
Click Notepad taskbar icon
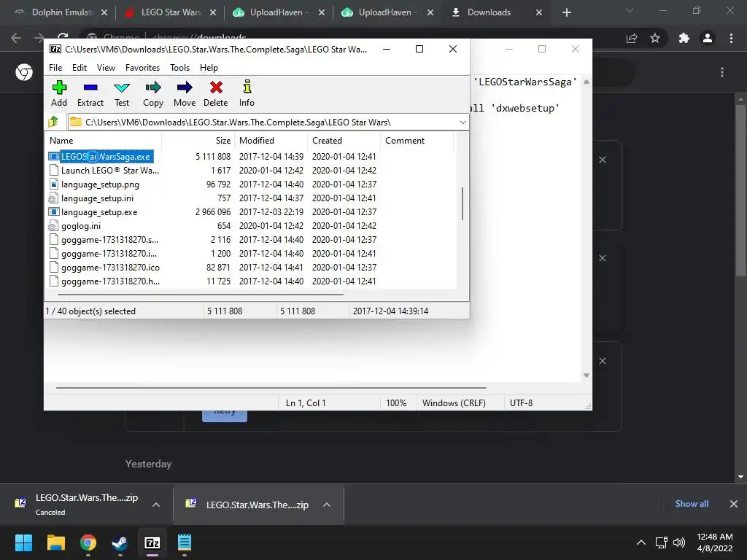[x=185, y=542]
